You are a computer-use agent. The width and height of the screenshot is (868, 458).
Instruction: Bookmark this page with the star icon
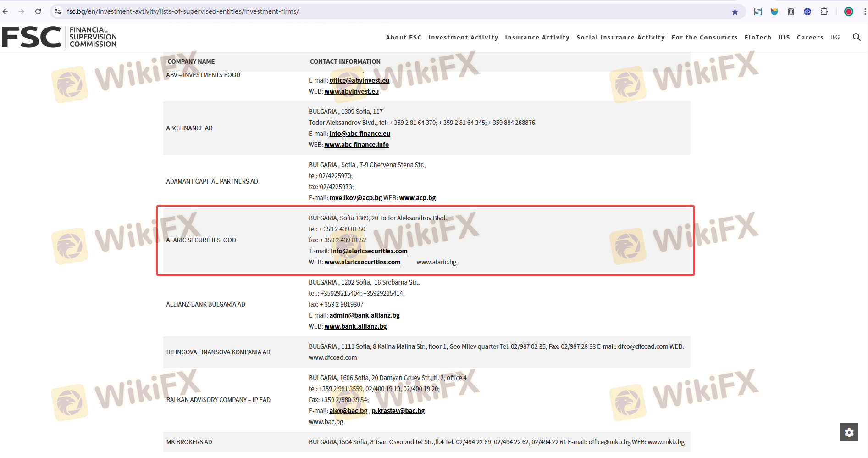point(735,11)
